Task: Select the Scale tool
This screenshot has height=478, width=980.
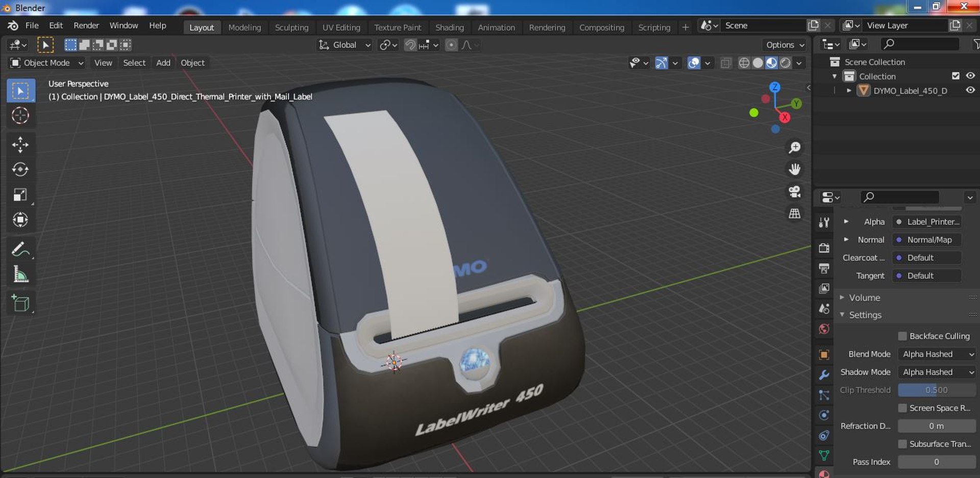Action: click(20, 195)
